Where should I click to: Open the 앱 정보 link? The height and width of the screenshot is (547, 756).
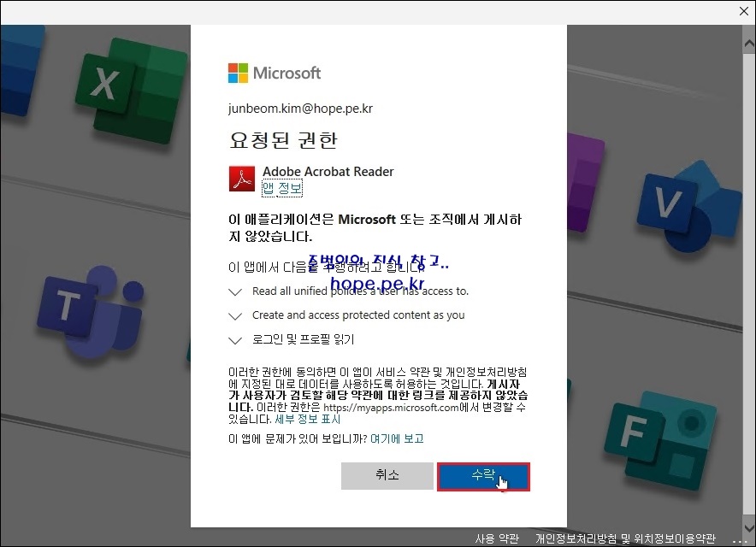pos(282,188)
